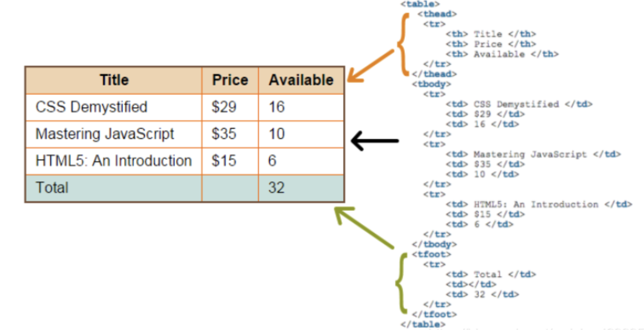Viewport: 644px width, 330px height.
Task: Select the Price column header cell
Action: (230, 80)
